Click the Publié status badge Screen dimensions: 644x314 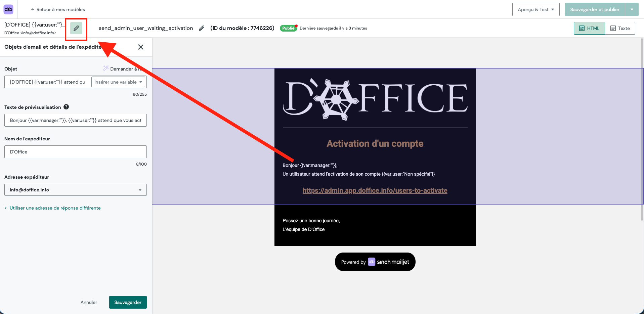click(x=288, y=28)
